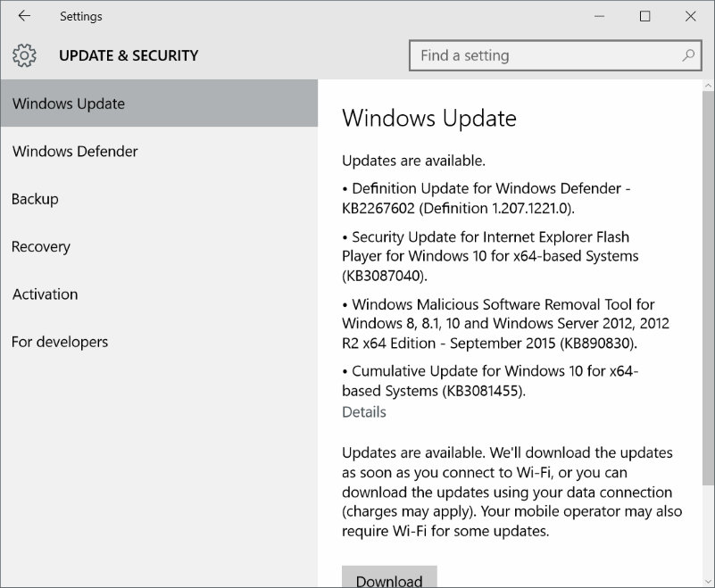Open Recovery settings
The image size is (715, 588).
40,246
